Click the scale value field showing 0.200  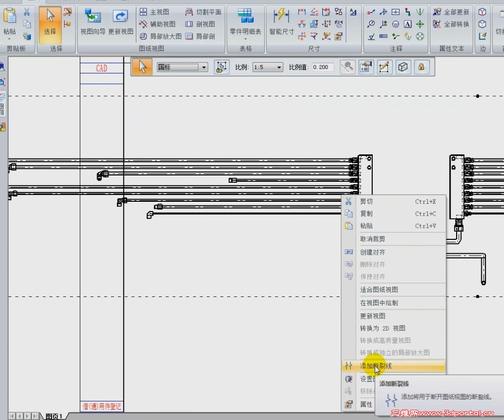(322, 67)
